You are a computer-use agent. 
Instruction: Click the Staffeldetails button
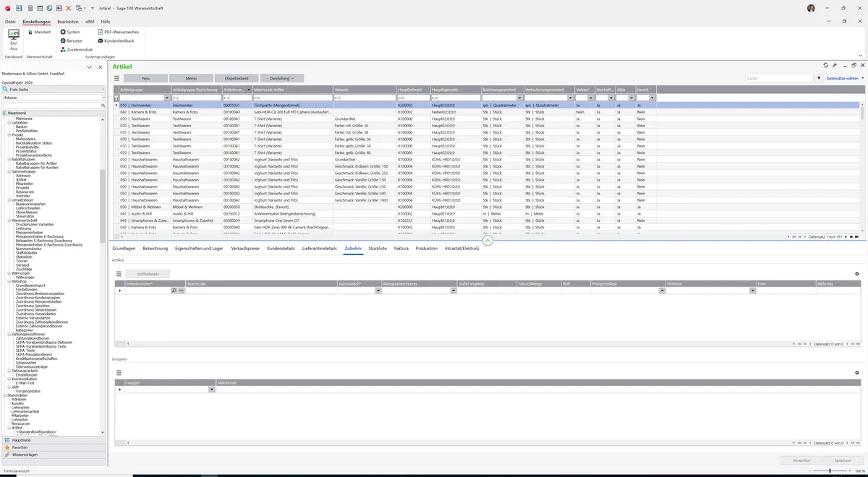point(147,274)
